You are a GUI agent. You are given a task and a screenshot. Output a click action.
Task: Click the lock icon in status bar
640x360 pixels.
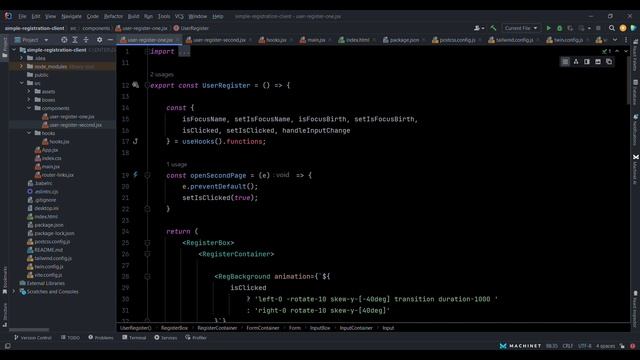622,346
